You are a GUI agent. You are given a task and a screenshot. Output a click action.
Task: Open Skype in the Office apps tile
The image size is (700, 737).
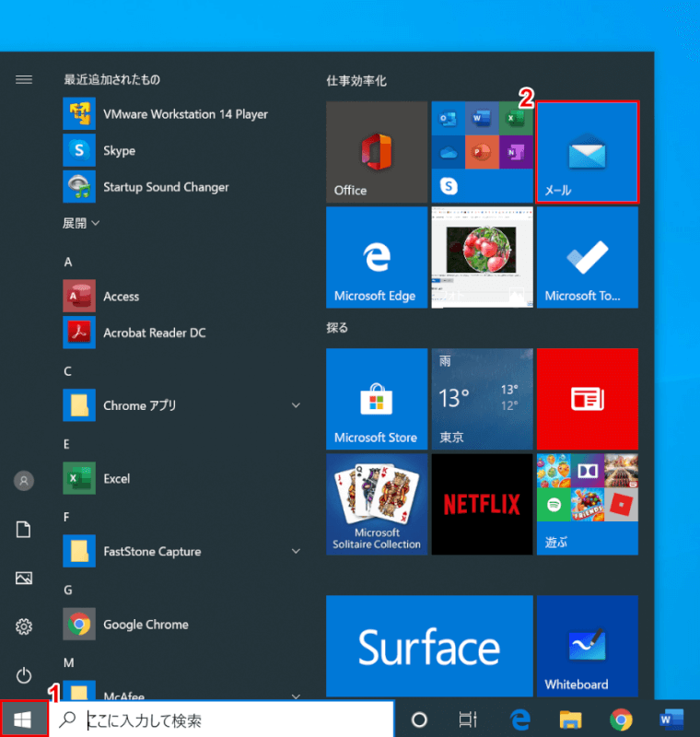point(449,186)
